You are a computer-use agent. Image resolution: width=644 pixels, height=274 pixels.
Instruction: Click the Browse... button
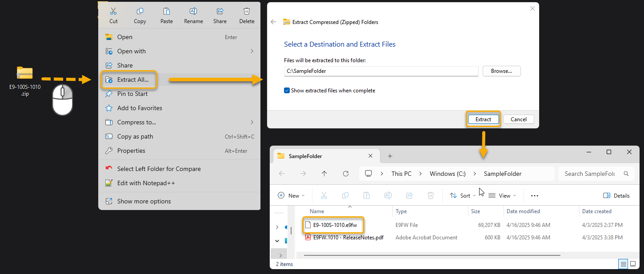click(x=501, y=71)
